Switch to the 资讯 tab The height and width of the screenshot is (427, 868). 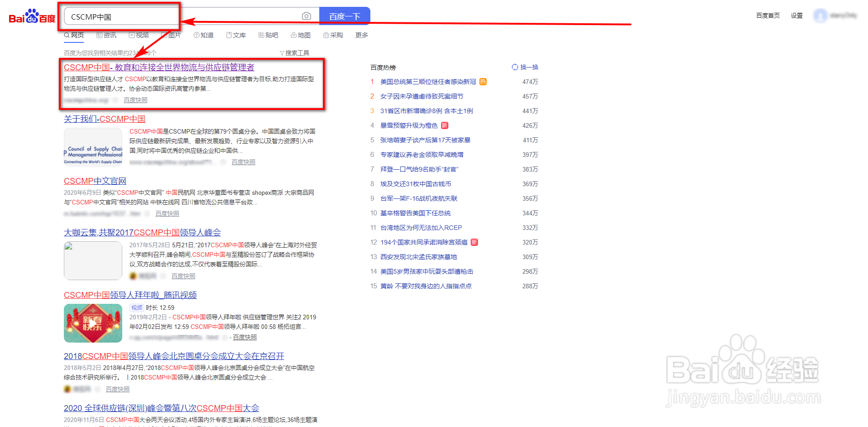pyautogui.click(x=106, y=35)
